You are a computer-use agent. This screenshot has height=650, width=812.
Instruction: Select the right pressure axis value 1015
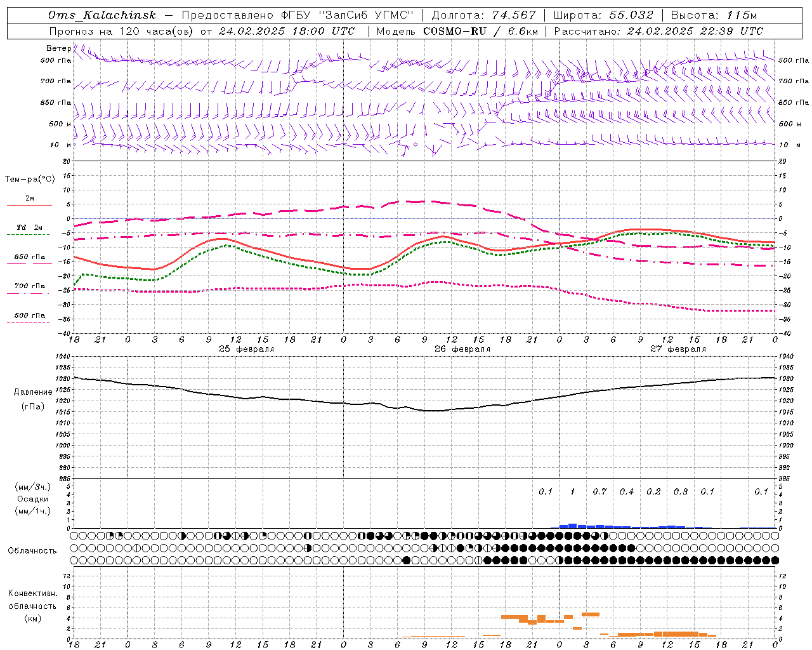(x=785, y=413)
